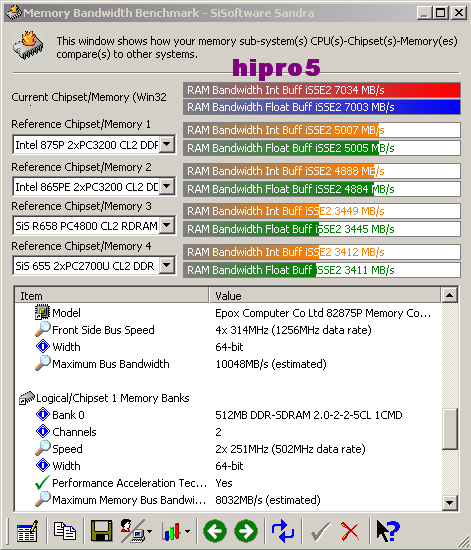Click the red 7034 MB/s Int bandwidth bar
471x550 pixels.
322,90
